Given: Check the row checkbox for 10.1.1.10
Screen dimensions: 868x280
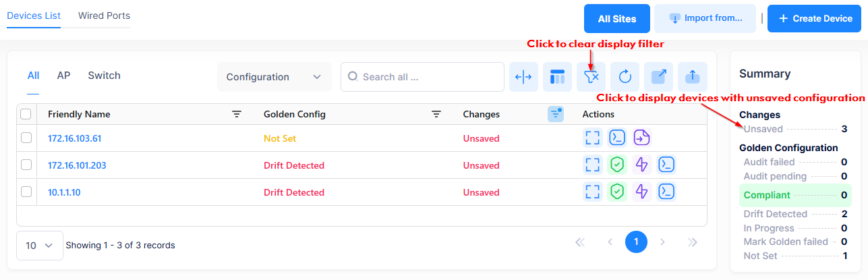Looking at the screenshot, I should pyautogui.click(x=26, y=192).
